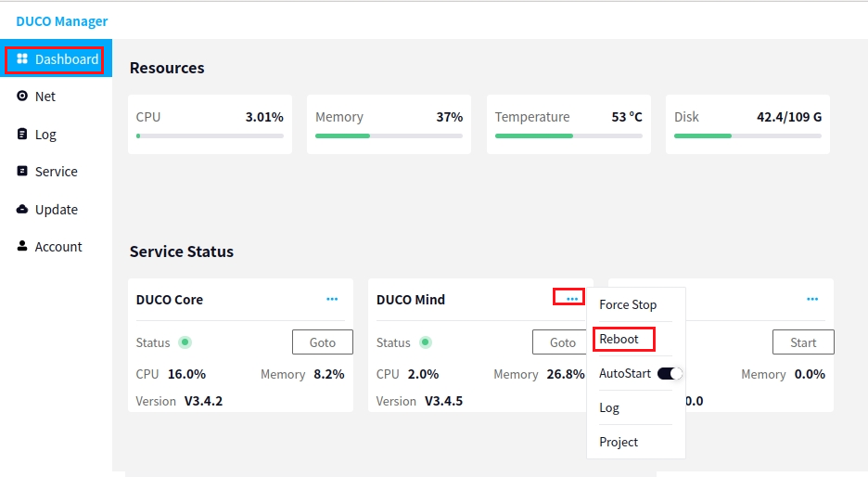The width and height of the screenshot is (868, 477).
Task: Select the Dashboard sidebar item
Action: click(56, 58)
